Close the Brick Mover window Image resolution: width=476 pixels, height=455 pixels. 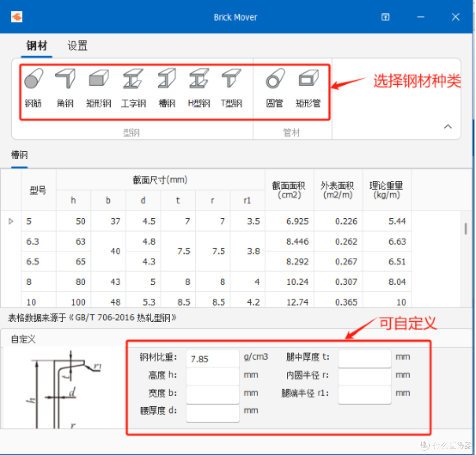click(x=455, y=17)
